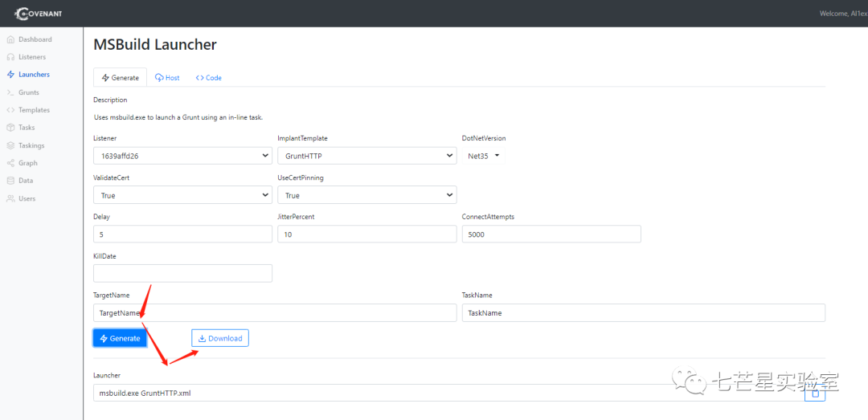The image size is (868, 420).
Task: Open the Tasks page
Action: click(27, 127)
